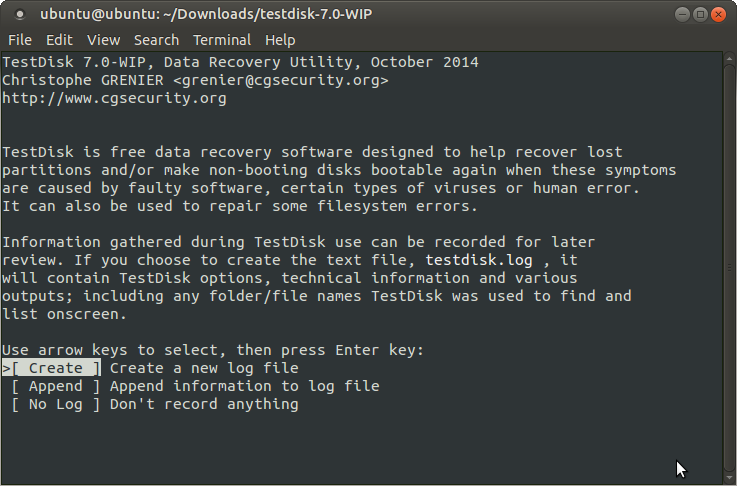737x486 pixels.
Task: Close the TestDisk terminal window
Action: (x=719, y=15)
